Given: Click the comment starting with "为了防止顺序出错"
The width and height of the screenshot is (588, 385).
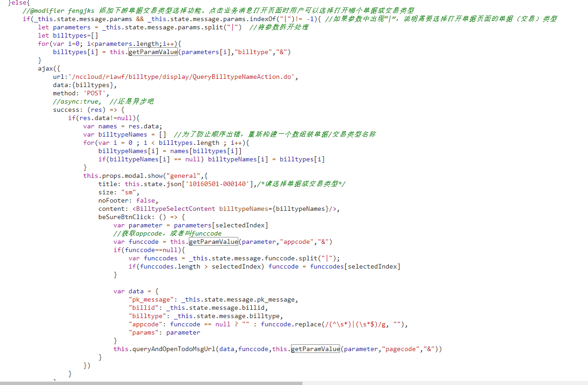Looking at the screenshot, I should click(275, 134).
